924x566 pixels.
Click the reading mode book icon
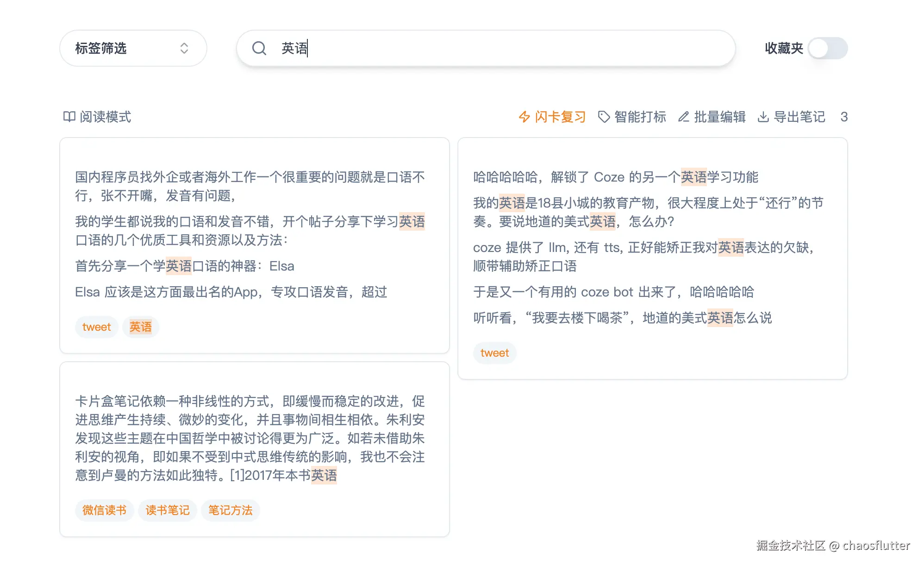pyautogui.click(x=69, y=117)
